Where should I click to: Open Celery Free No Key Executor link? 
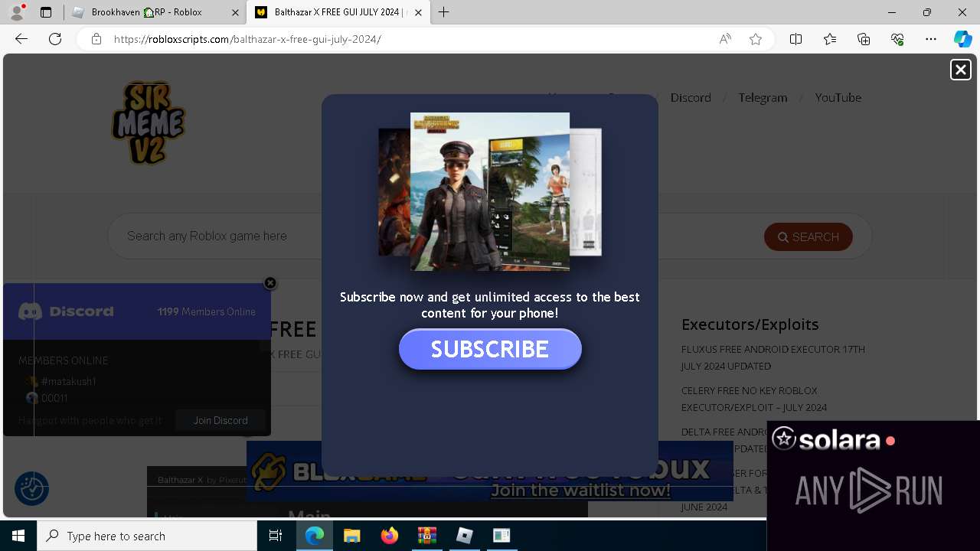coord(753,399)
